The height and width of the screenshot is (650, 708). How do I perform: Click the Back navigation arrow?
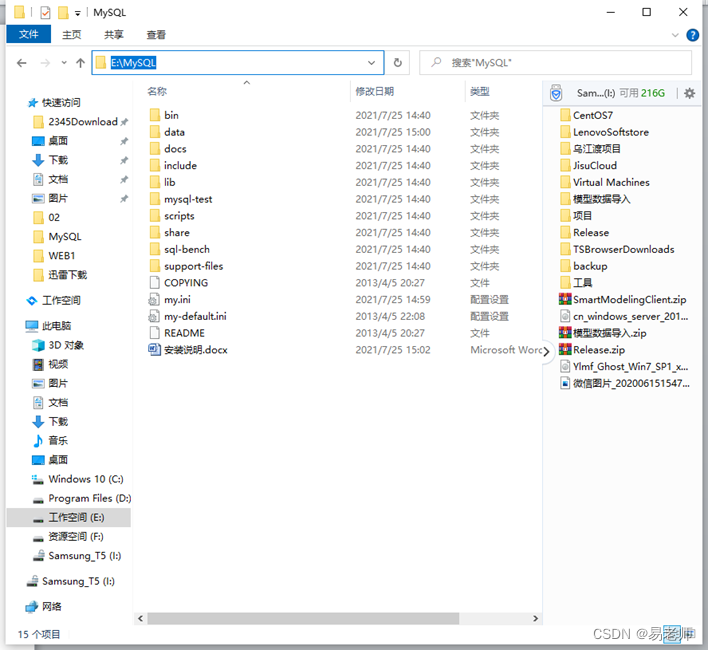tap(21, 63)
